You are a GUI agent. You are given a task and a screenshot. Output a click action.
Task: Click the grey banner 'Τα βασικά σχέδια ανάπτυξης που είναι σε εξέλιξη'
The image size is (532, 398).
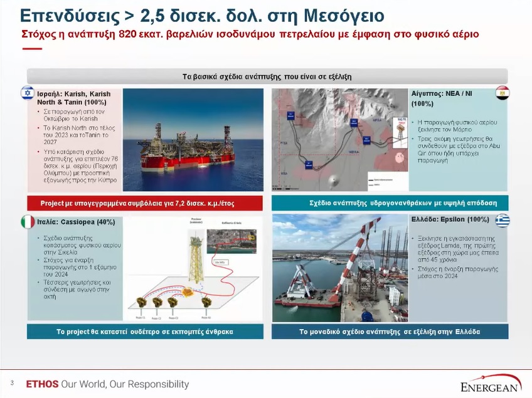(x=267, y=76)
